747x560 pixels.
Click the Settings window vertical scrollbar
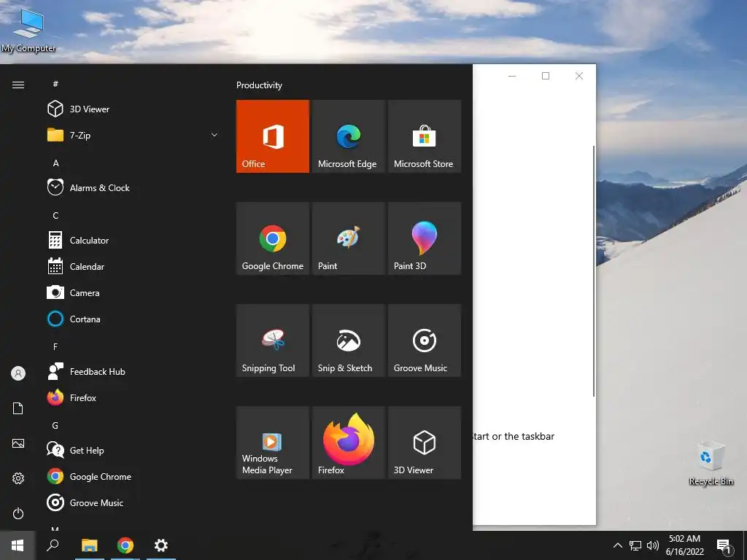tap(594, 271)
